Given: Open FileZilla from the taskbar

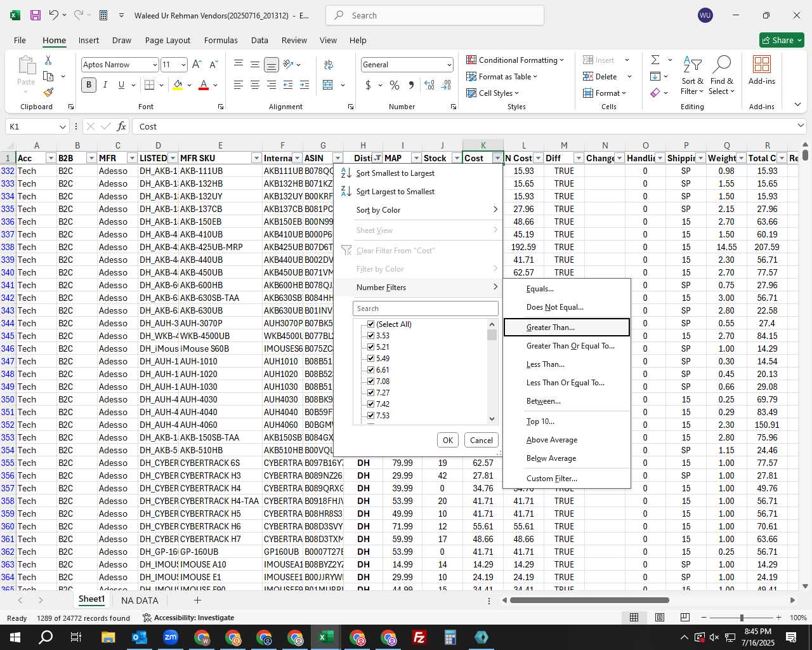Looking at the screenshot, I should 419,637.
